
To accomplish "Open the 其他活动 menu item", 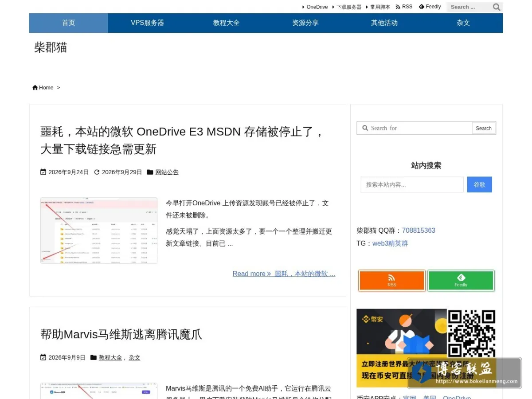I will (384, 23).
